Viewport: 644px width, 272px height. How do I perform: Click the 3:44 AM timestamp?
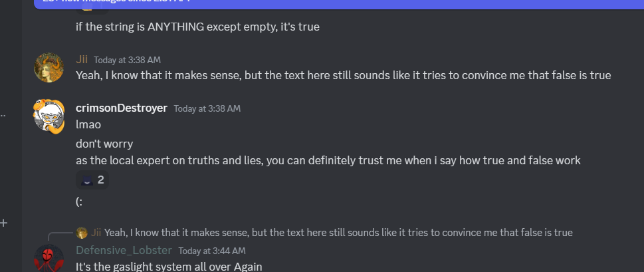pyautogui.click(x=212, y=251)
